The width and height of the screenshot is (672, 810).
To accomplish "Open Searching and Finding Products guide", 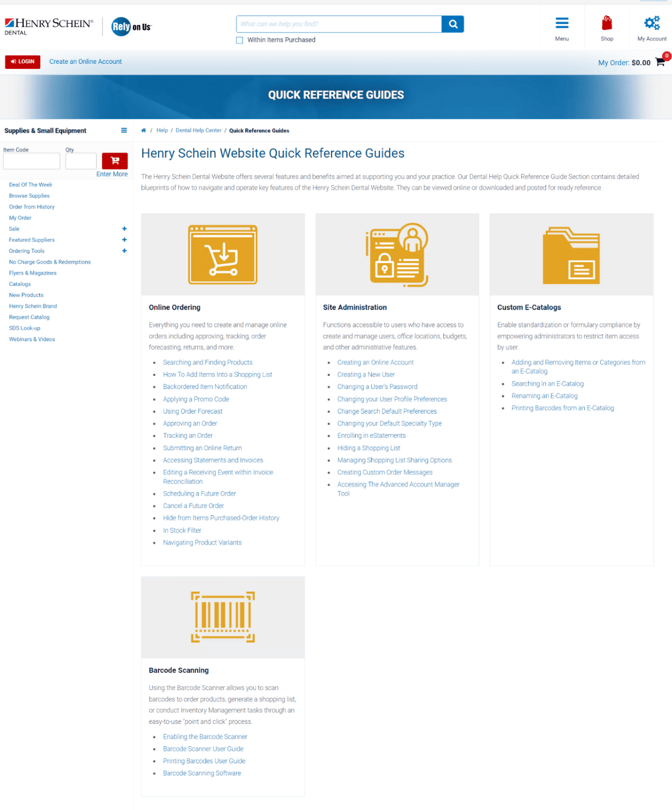I will (x=207, y=362).
